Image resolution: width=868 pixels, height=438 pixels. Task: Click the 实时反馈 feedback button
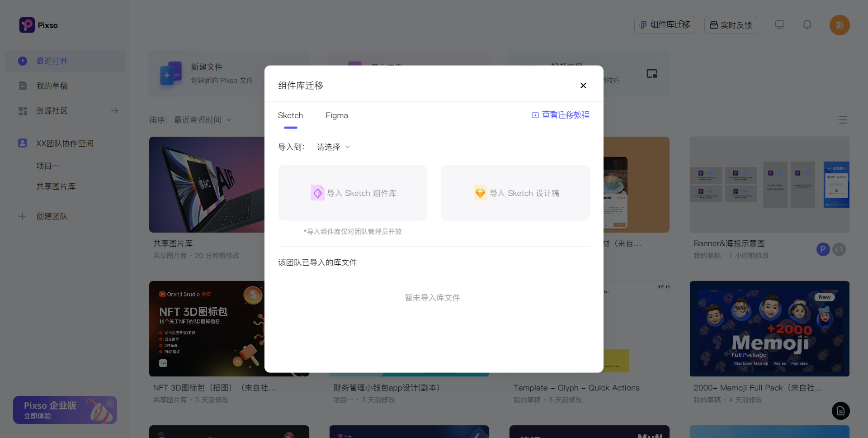tap(730, 25)
